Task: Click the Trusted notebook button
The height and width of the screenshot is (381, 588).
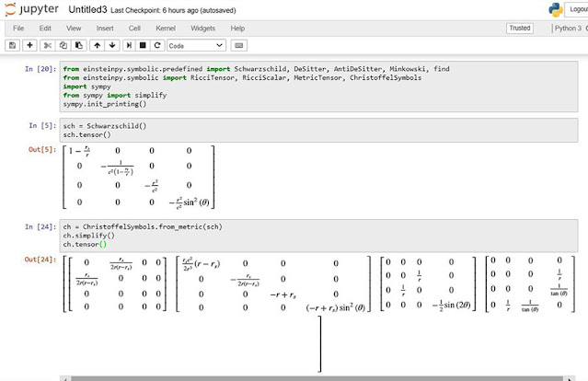Action: (x=519, y=29)
